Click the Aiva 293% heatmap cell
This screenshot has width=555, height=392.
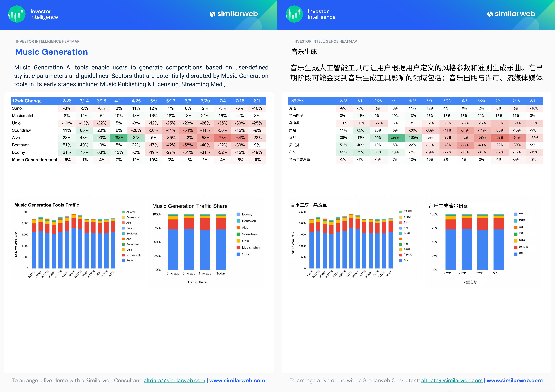(x=119, y=138)
